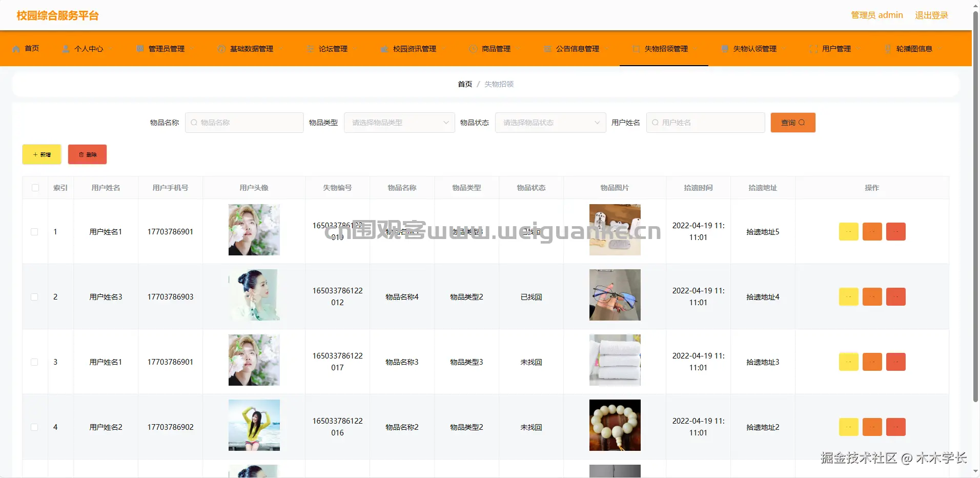Select the 校园资讯管理 menu item
Screen dimensions: 980x478
pos(414,49)
